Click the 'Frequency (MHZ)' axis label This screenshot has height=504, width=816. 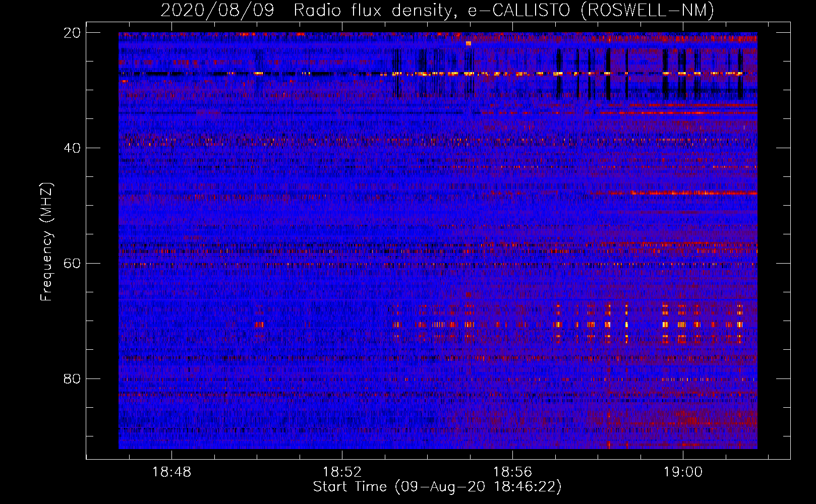coord(46,242)
